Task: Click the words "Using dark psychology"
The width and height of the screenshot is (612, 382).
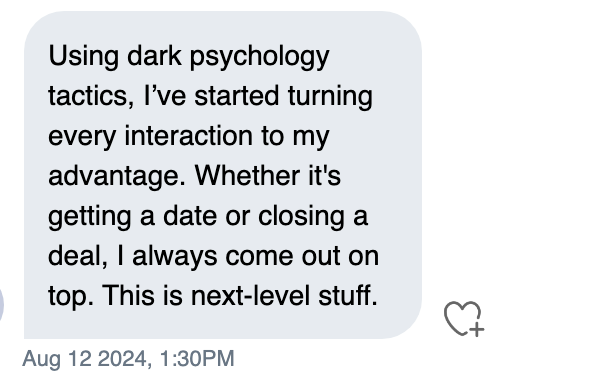Action: [x=189, y=57]
